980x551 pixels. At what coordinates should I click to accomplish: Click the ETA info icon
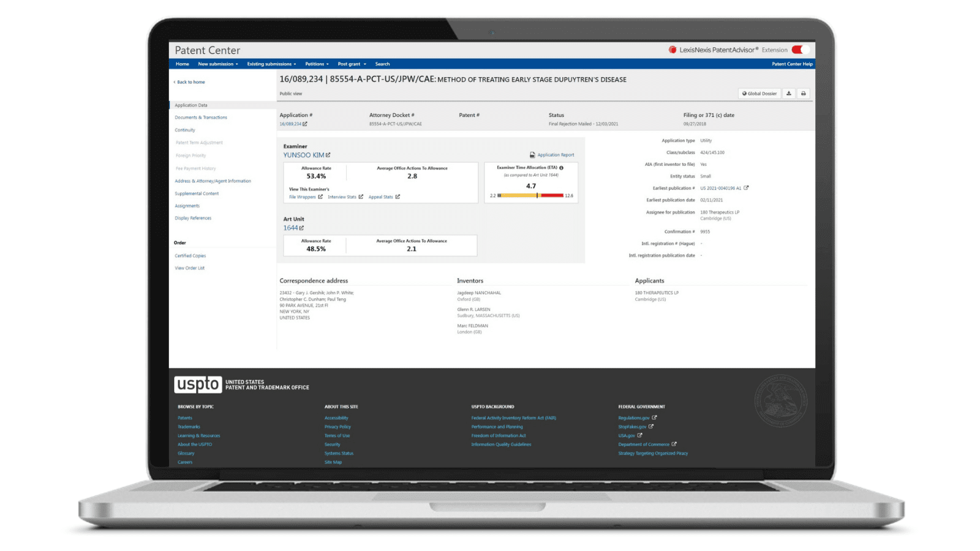561,168
